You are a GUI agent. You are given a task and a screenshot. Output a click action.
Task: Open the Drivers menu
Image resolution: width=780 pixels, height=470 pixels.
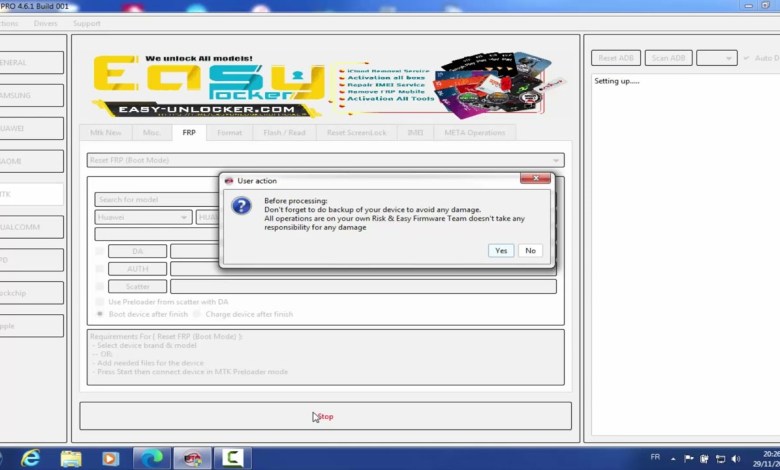(x=45, y=23)
